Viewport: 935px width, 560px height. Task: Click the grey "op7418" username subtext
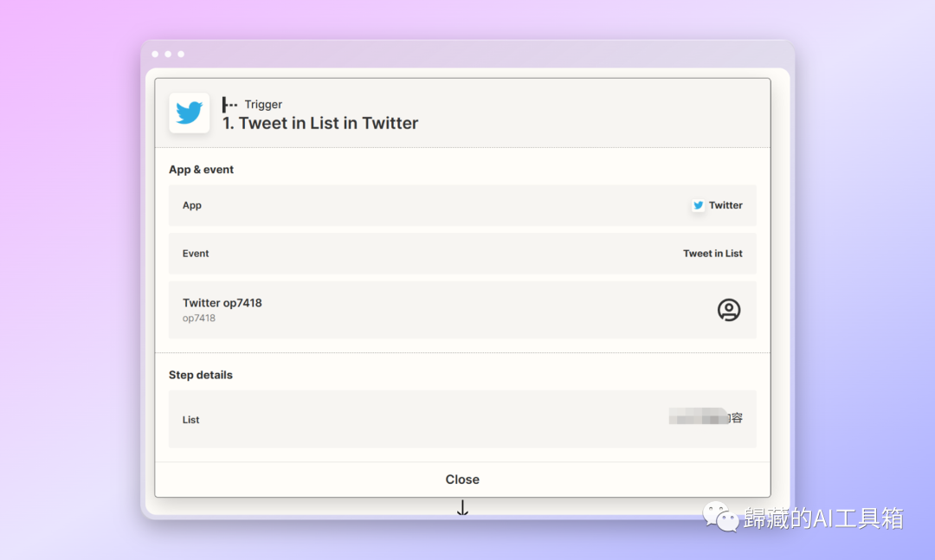[199, 319]
